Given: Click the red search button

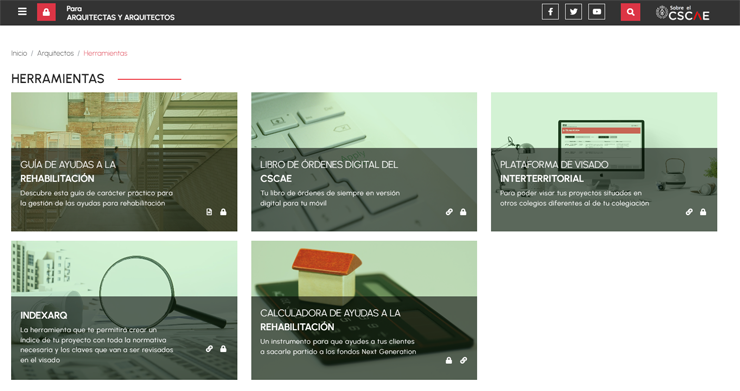Looking at the screenshot, I should (631, 12).
